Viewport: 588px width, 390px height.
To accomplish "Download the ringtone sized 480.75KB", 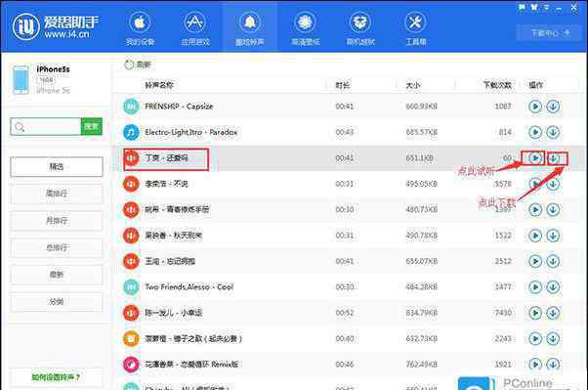I will click(x=553, y=209).
